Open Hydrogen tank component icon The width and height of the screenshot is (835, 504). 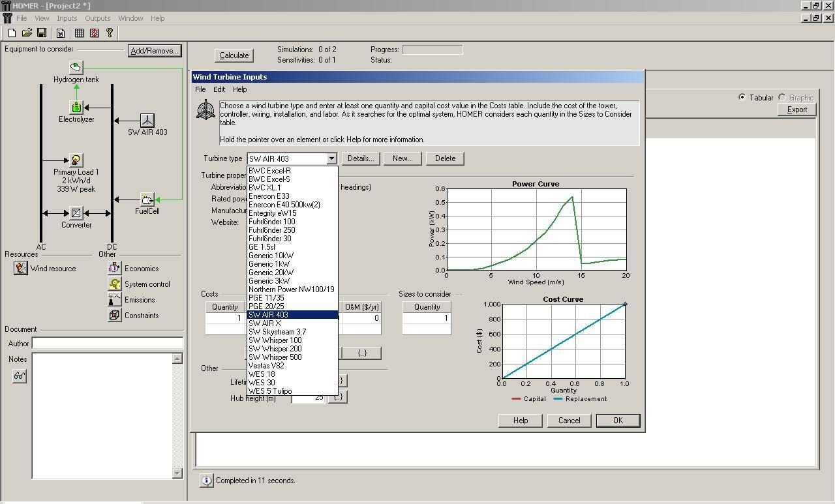tap(76, 67)
